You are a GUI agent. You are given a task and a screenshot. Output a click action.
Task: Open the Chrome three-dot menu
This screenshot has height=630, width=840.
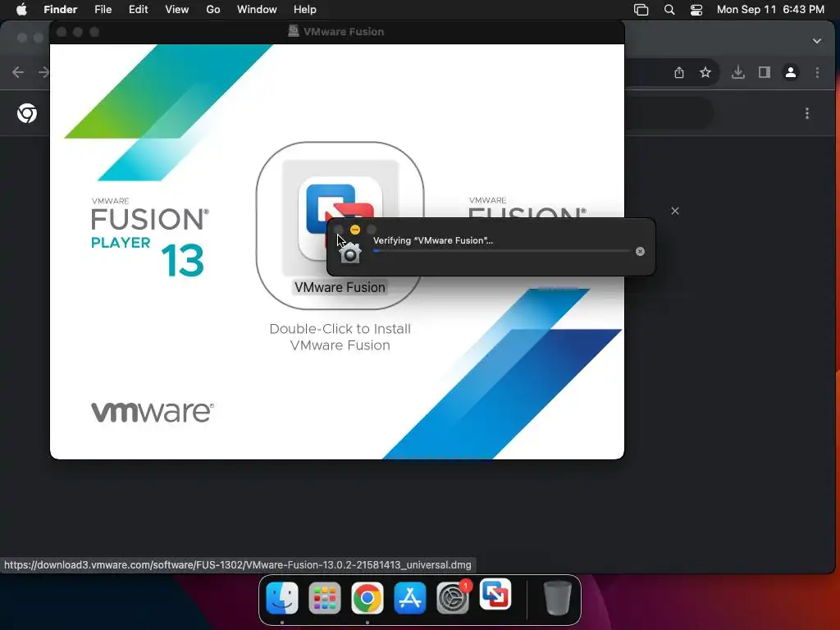(817, 72)
